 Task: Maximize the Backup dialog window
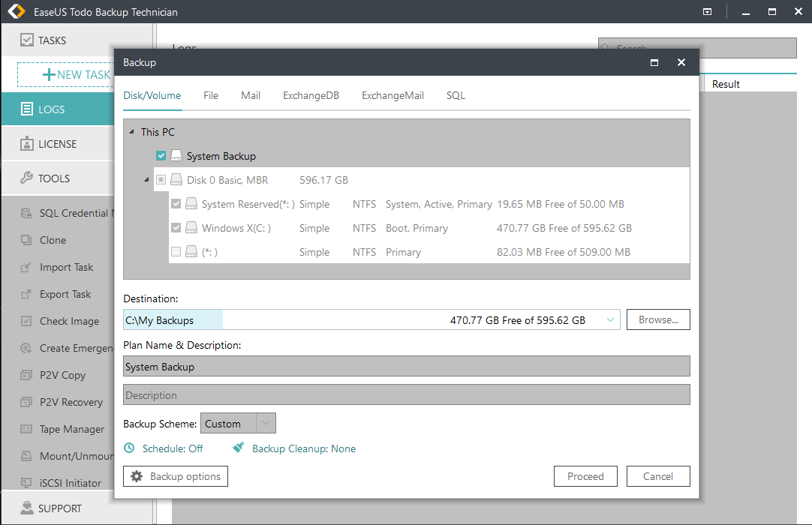[654, 62]
